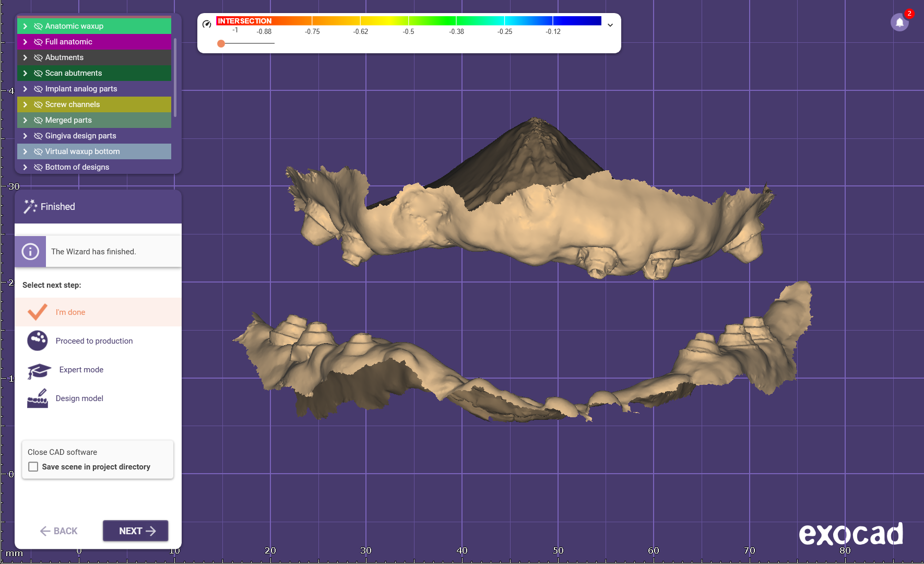
Task: Open the intersection color scale dropdown arrow
Action: tap(610, 25)
